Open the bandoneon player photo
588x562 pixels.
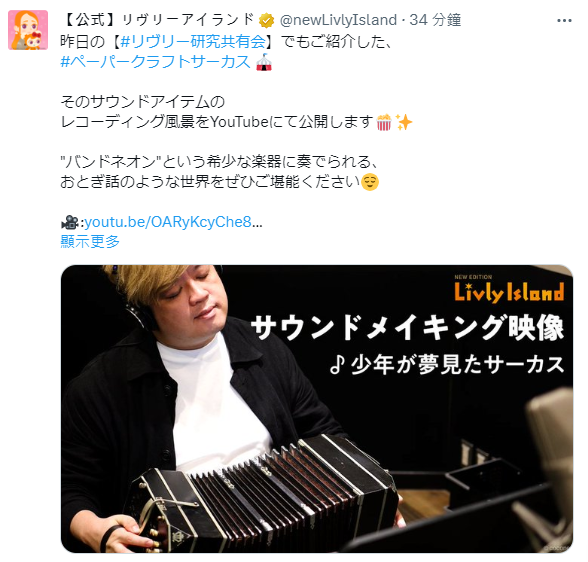316,409
